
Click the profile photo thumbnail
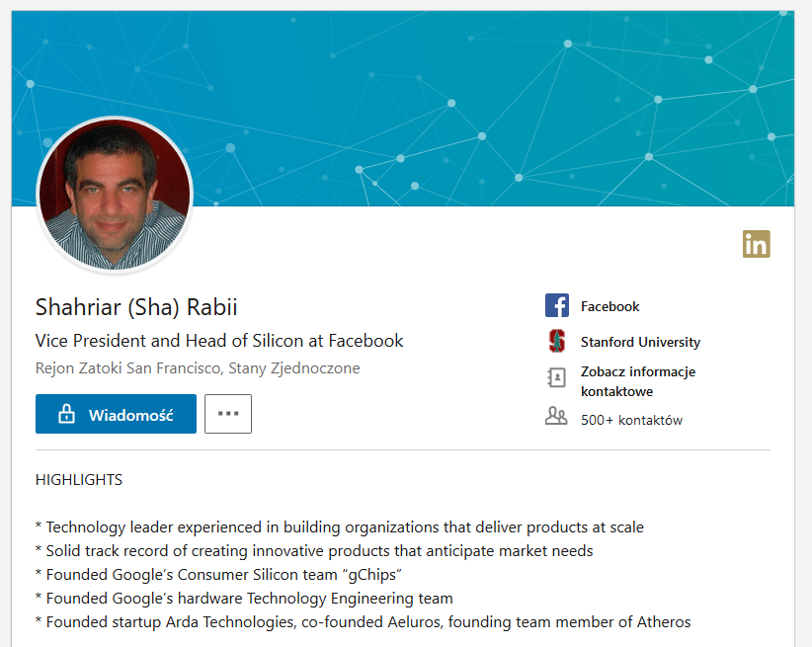pos(115,195)
